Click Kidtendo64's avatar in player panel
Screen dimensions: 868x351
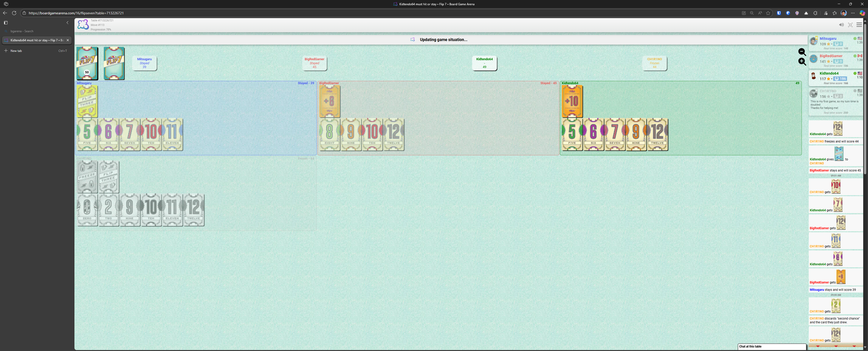[x=813, y=76]
